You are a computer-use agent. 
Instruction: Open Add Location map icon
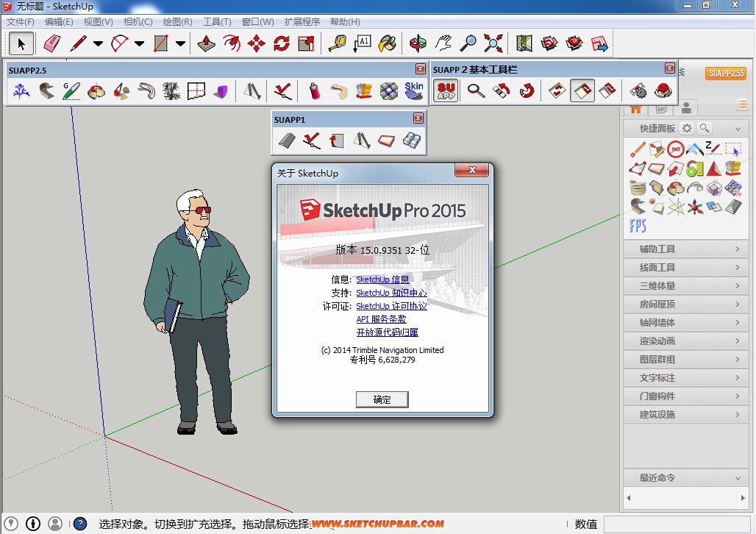pyautogui.click(x=524, y=43)
